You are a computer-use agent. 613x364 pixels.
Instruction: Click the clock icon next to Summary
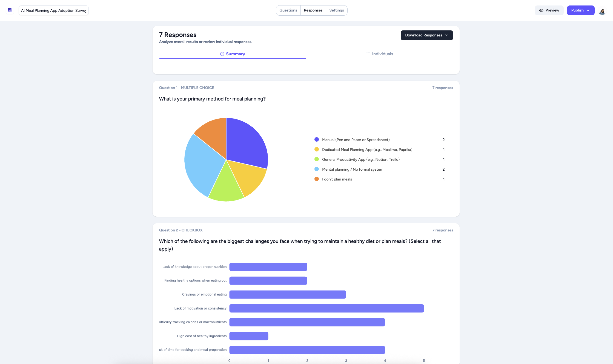(222, 54)
